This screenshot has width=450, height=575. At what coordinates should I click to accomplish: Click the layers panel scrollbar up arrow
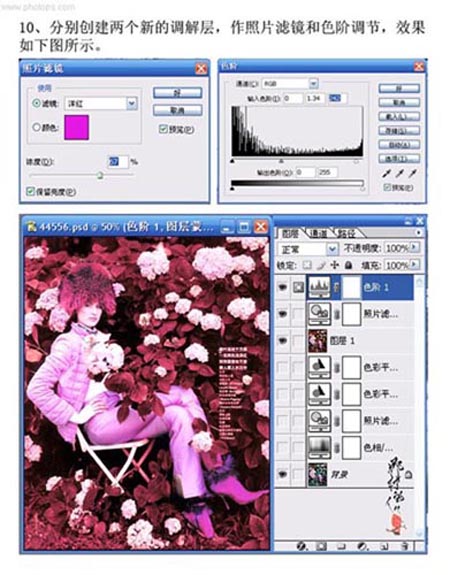[419, 281]
